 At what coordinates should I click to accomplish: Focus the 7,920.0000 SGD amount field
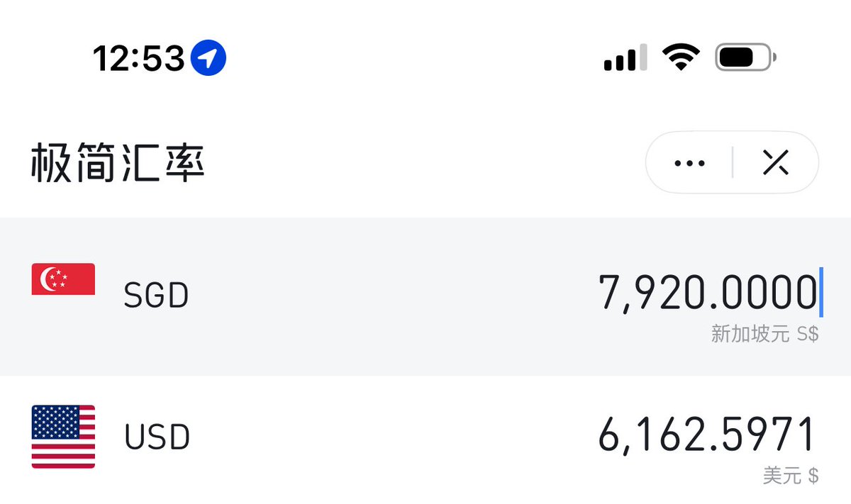pyautogui.click(x=708, y=293)
